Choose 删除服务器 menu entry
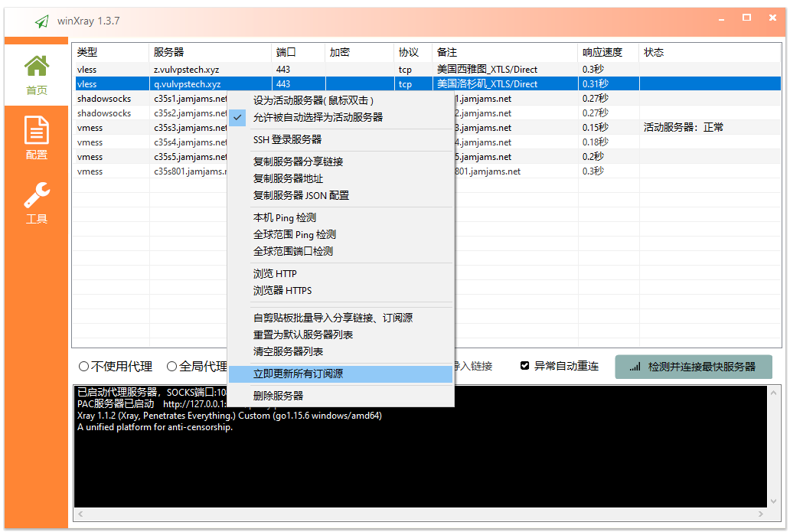 click(341, 396)
